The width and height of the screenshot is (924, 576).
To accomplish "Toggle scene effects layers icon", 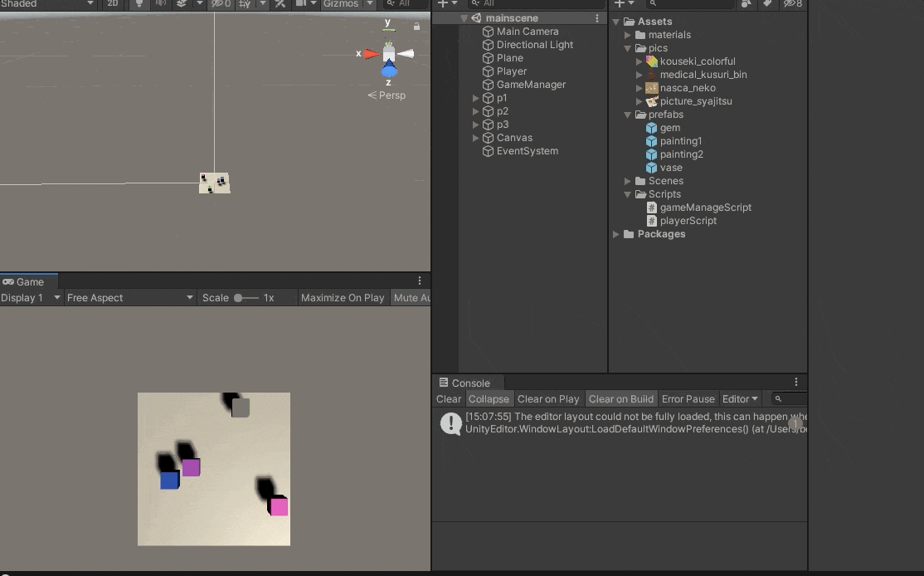I will tap(182, 3).
